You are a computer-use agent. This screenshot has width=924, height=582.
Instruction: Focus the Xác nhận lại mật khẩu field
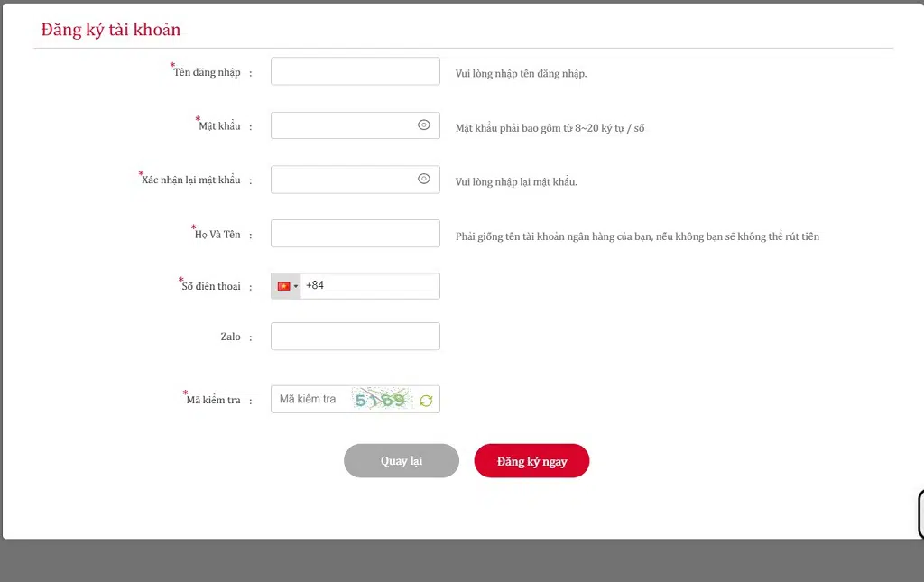[x=356, y=180]
